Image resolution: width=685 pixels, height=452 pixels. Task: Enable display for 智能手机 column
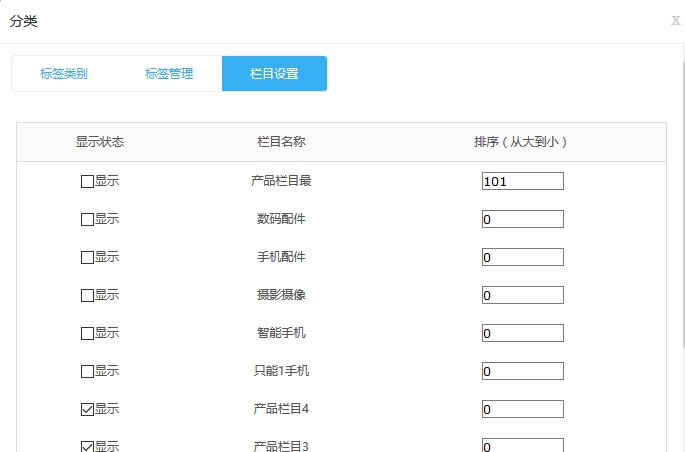tap(87, 333)
